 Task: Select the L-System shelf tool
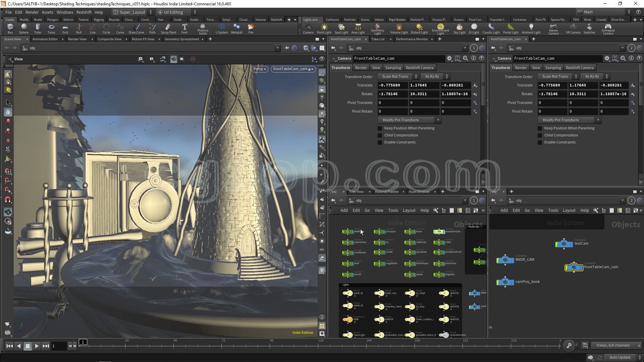(221, 28)
